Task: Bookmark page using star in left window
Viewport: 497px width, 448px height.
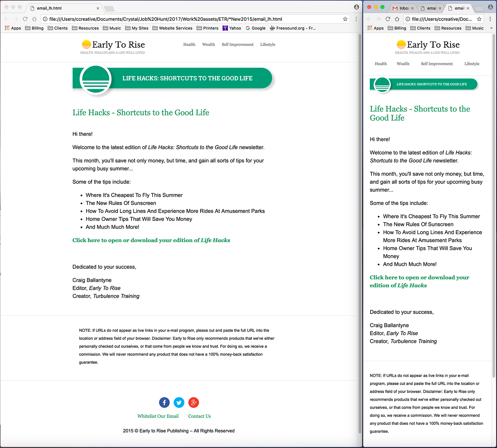Action: click(345, 19)
